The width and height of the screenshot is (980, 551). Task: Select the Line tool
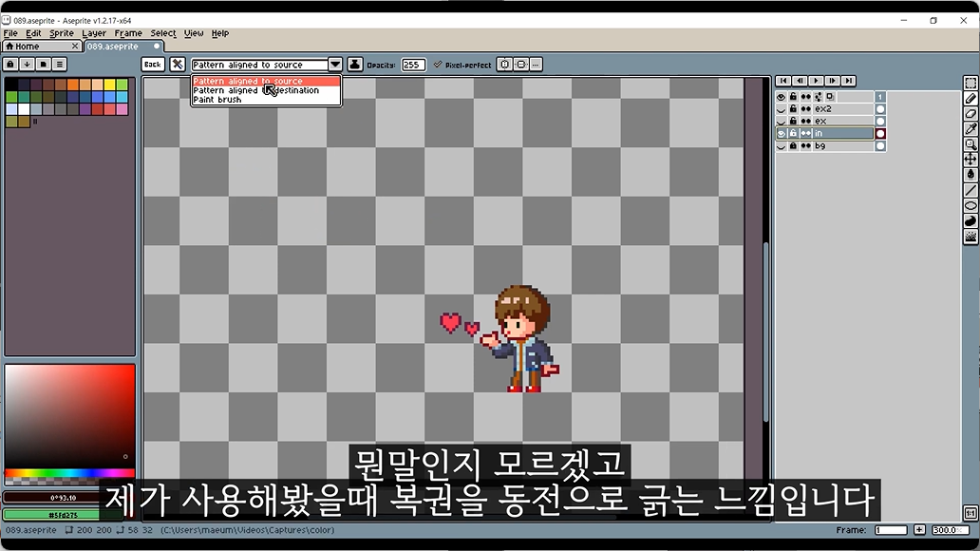pyautogui.click(x=971, y=190)
